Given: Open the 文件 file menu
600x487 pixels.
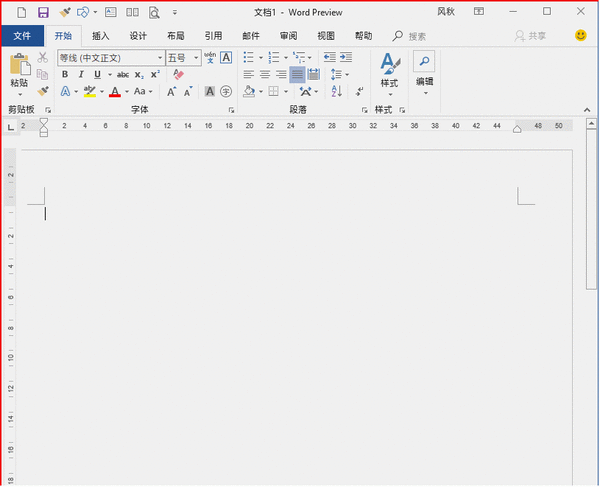Looking at the screenshot, I should tap(22, 35).
